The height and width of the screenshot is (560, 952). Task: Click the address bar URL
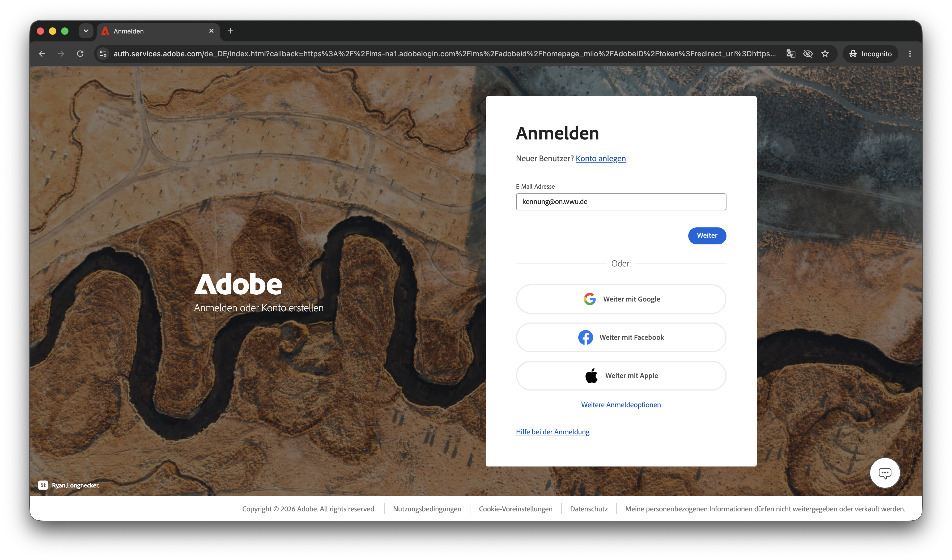tap(444, 54)
